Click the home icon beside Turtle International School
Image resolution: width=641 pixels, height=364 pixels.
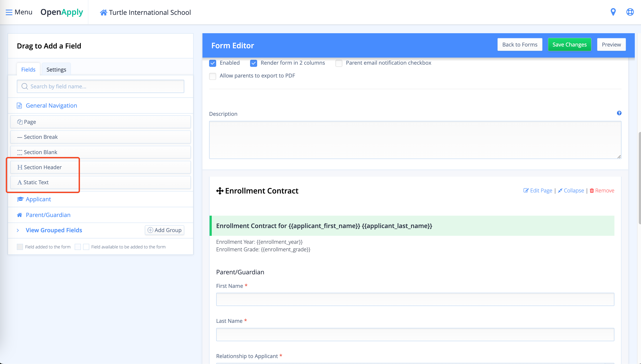(x=103, y=12)
